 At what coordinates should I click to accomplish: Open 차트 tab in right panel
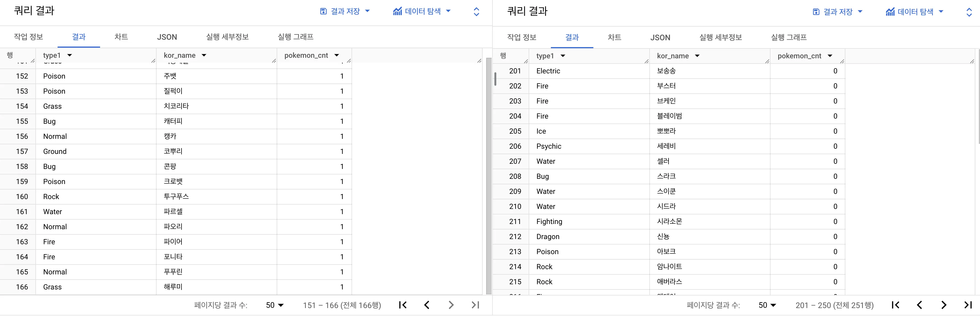614,37
